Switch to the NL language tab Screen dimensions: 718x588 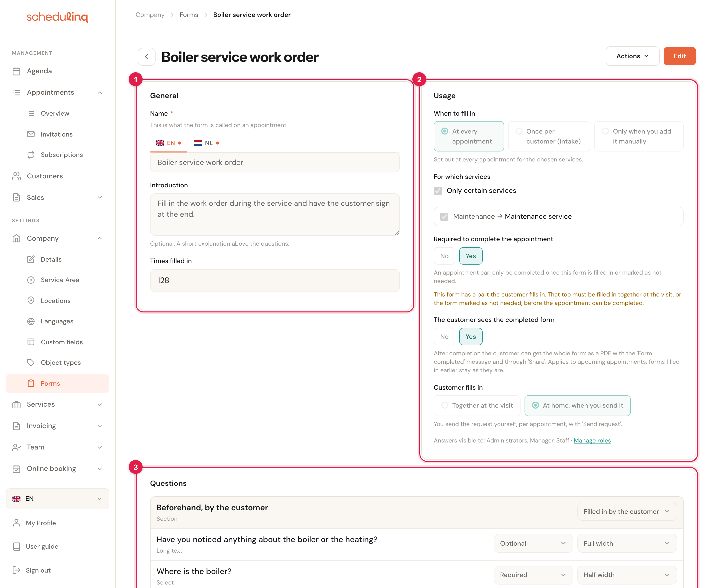click(x=206, y=143)
